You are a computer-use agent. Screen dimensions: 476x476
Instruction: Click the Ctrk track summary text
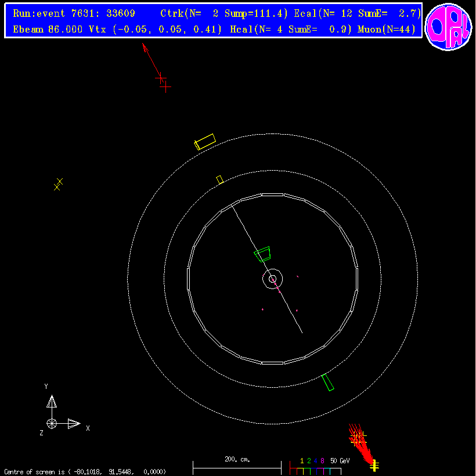tap(224, 13)
